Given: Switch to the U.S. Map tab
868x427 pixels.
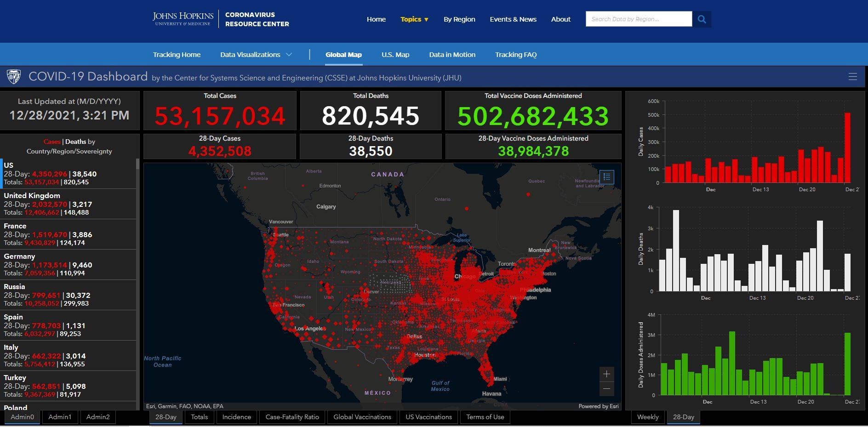Looking at the screenshot, I should (395, 55).
